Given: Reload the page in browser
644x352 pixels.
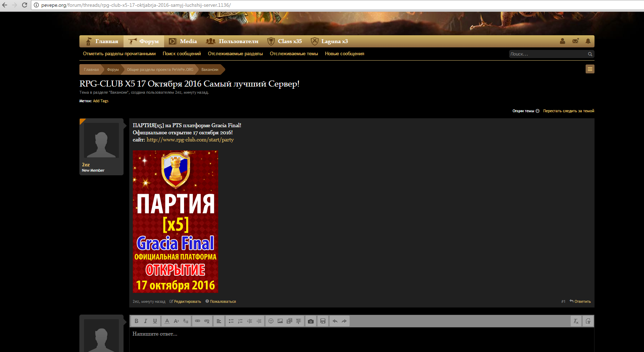Looking at the screenshot, I should [x=25, y=5].
